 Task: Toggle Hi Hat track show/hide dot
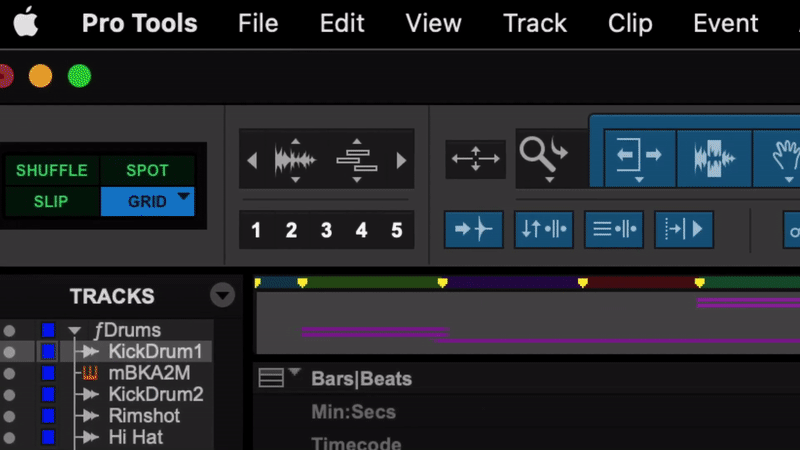coord(9,438)
